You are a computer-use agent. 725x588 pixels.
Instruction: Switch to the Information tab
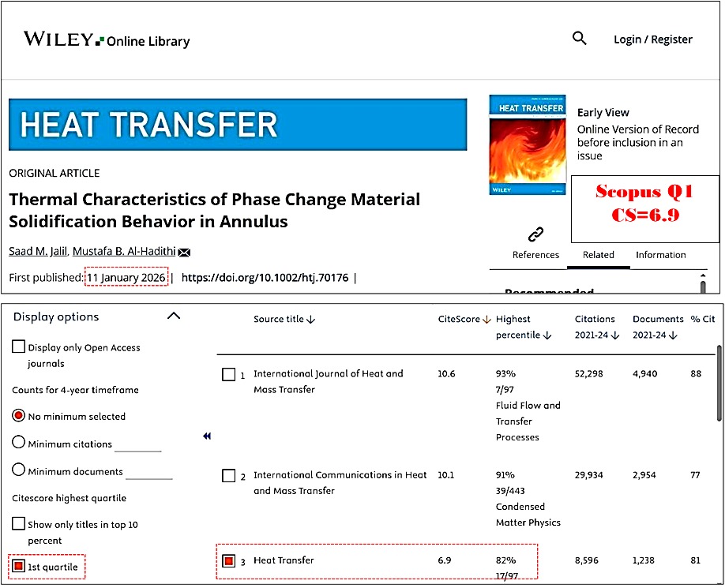coord(660,255)
